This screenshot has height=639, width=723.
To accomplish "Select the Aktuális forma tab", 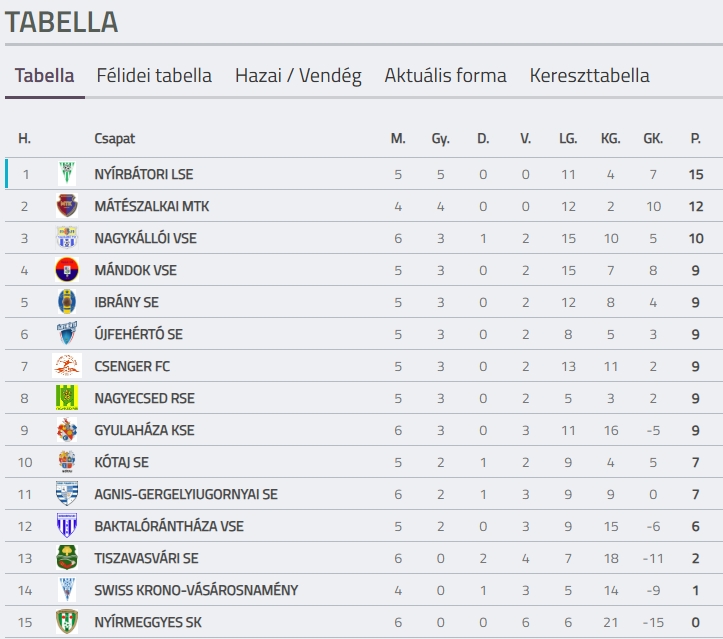I will (x=445, y=76).
